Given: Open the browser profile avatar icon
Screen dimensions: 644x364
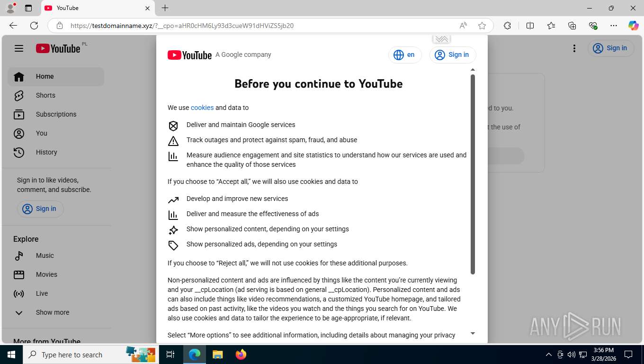Looking at the screenshot, I should click(x=10, y=8).
